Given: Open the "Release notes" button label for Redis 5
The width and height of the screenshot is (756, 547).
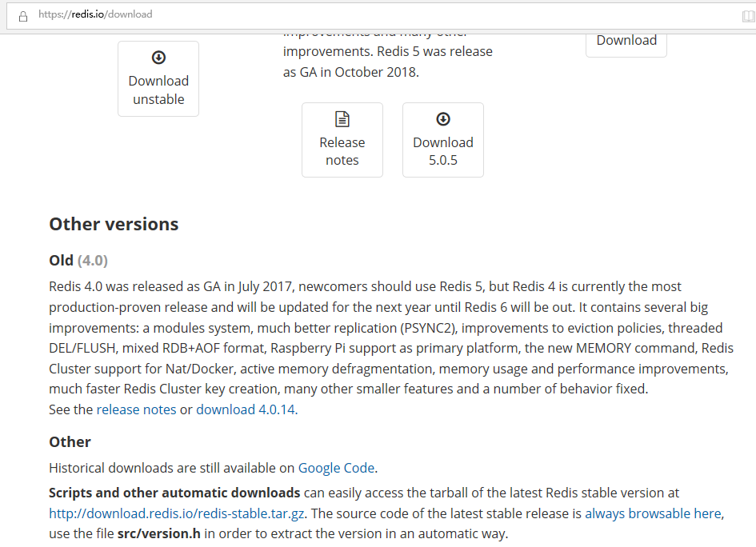Looking at the screenshot, I should coord(342,151).
